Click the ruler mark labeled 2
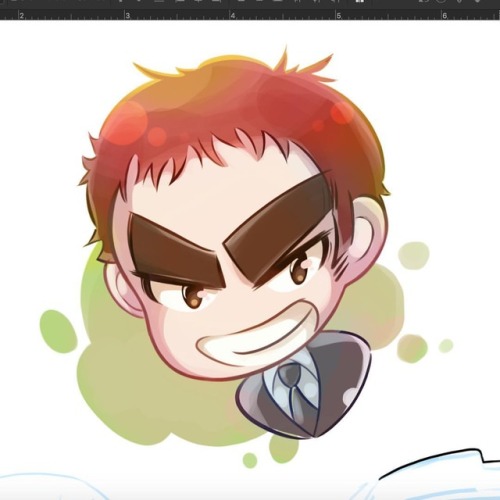500x500 pixels. [22, 16]
